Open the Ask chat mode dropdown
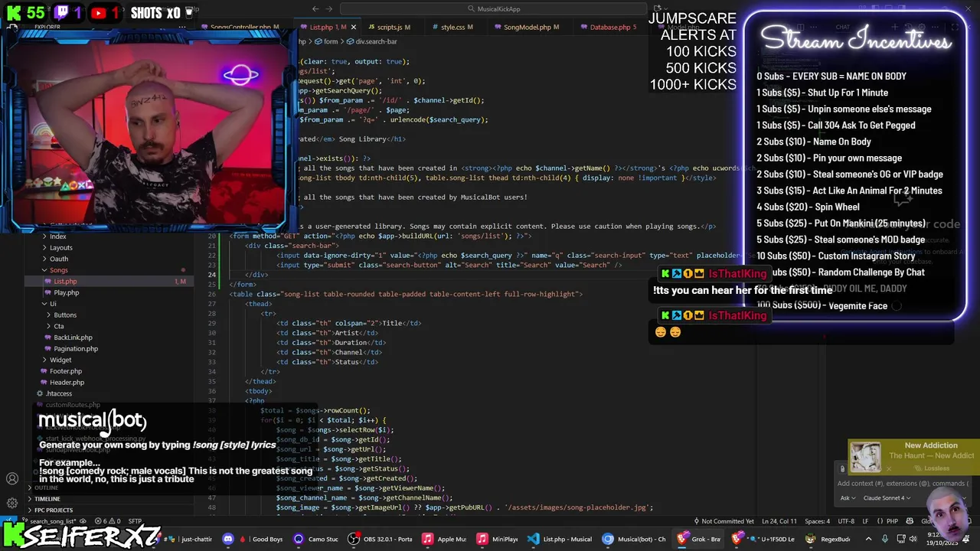The height and width of the screenshot is (551, 980). click(x=847, y=498)
